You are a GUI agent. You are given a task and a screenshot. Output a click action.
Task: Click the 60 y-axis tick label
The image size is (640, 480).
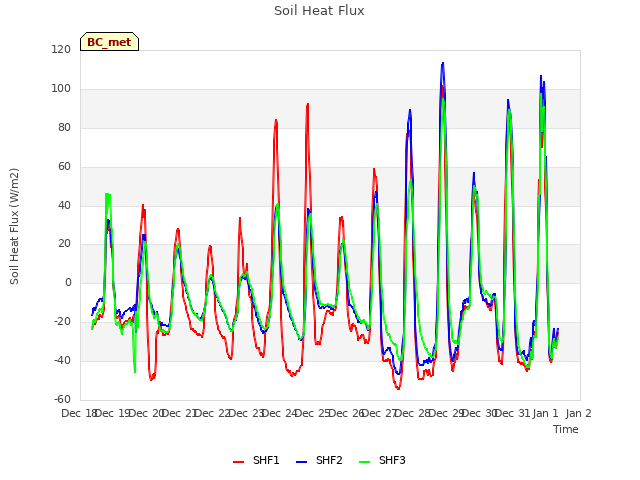coord(64,167)
